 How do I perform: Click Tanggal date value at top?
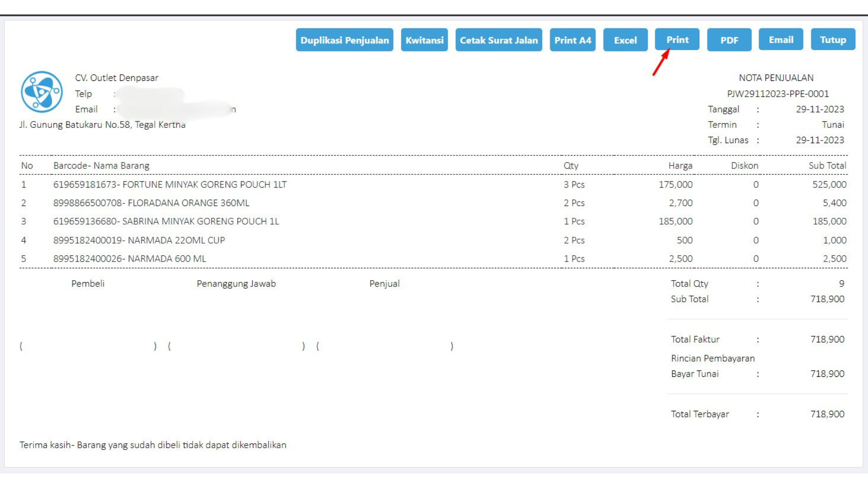[x=820, y=109]
